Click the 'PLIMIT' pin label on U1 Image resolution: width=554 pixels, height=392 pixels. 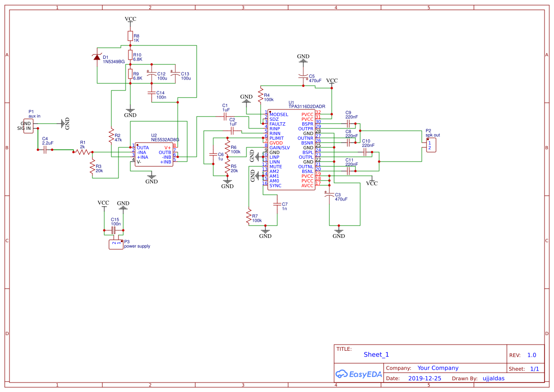(277, 138)
